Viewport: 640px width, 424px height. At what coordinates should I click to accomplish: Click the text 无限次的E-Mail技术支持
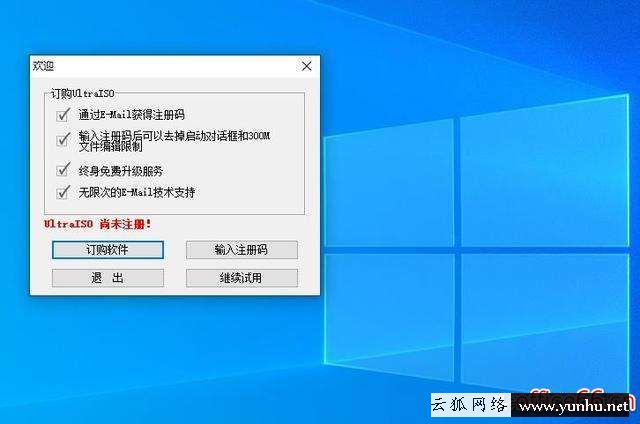tap(137, 192)
